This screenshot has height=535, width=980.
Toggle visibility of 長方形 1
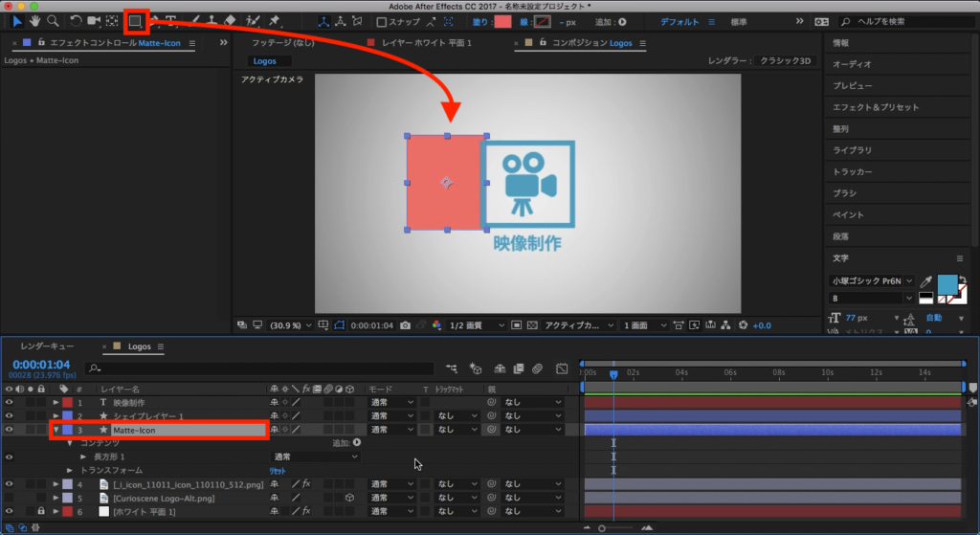click(x=9, y=457)
